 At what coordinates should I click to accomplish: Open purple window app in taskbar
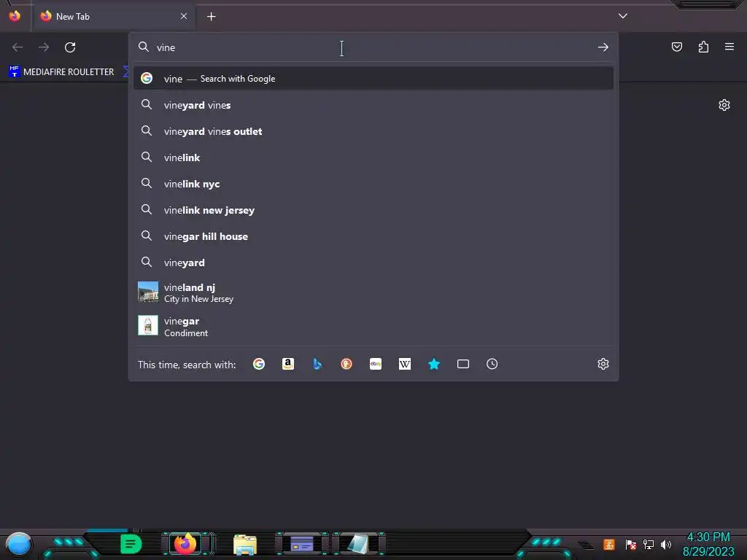302,544
